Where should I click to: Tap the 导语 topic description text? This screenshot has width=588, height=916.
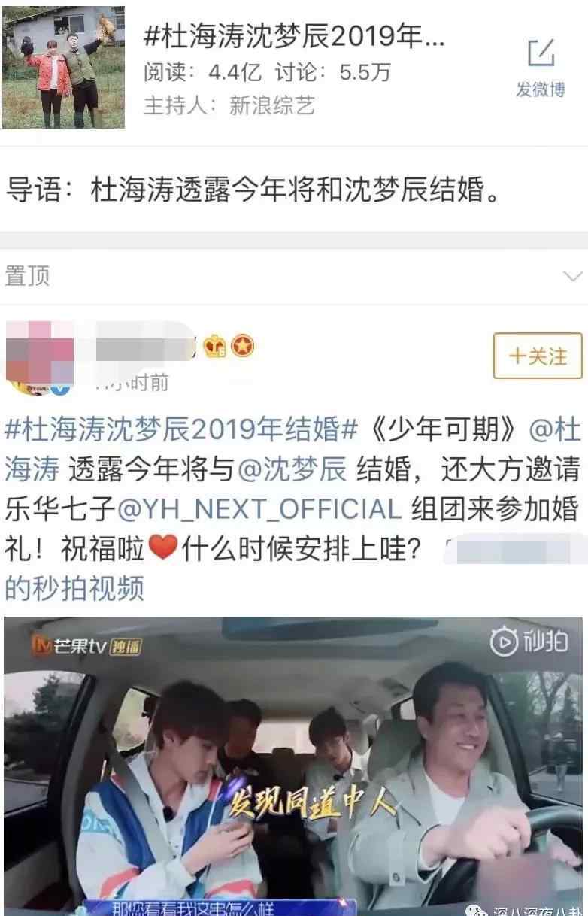(x=253, y=190)
